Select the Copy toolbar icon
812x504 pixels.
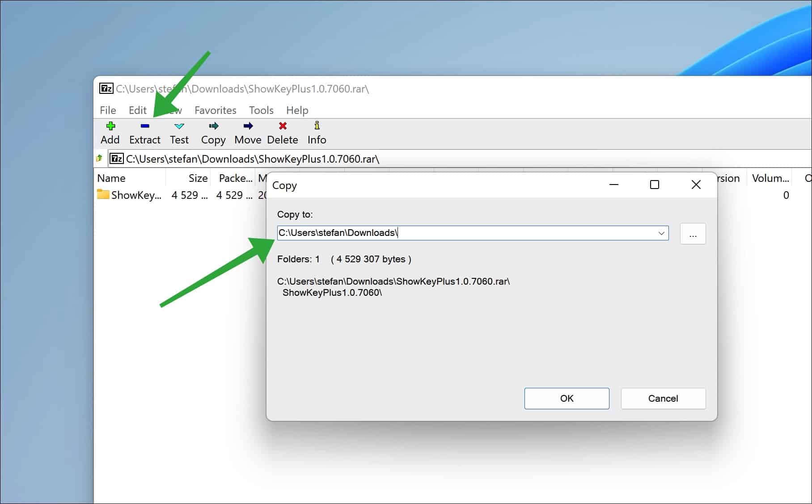(x=213, y=132)
